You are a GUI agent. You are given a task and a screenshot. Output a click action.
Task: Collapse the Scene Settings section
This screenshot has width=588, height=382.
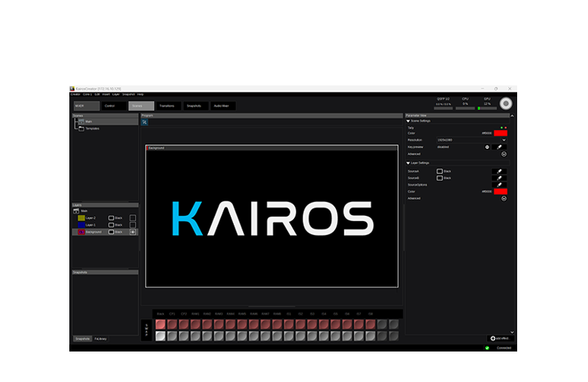tap(408, 120)
